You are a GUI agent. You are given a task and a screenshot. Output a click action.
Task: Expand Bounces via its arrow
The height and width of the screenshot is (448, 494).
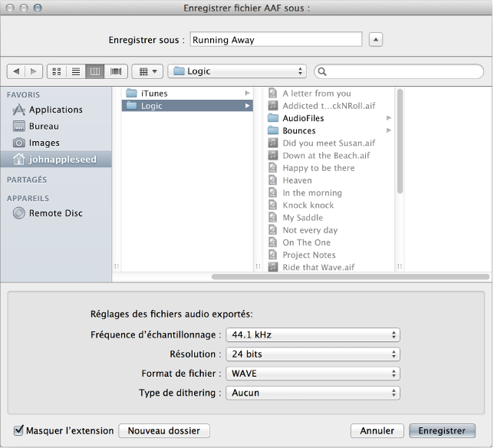click(389, 130)
